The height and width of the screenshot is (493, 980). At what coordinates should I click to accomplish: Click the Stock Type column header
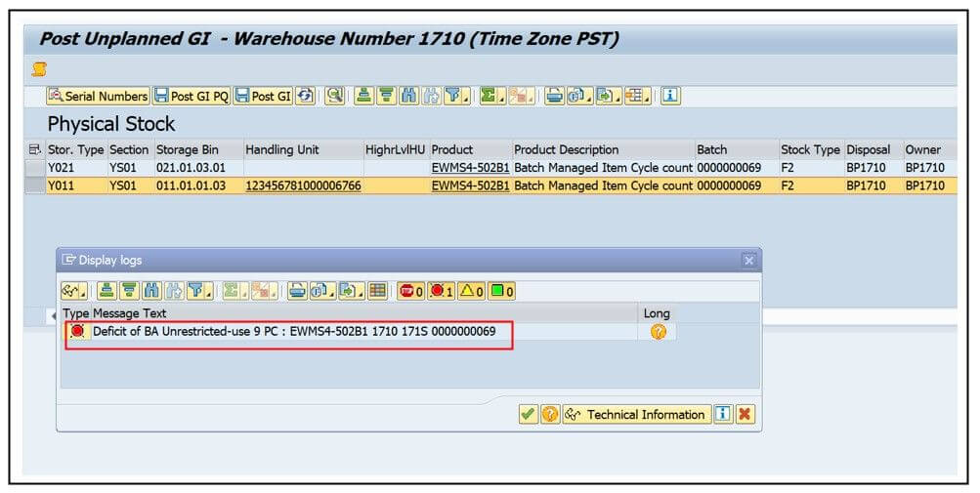(x=811, y=149)
